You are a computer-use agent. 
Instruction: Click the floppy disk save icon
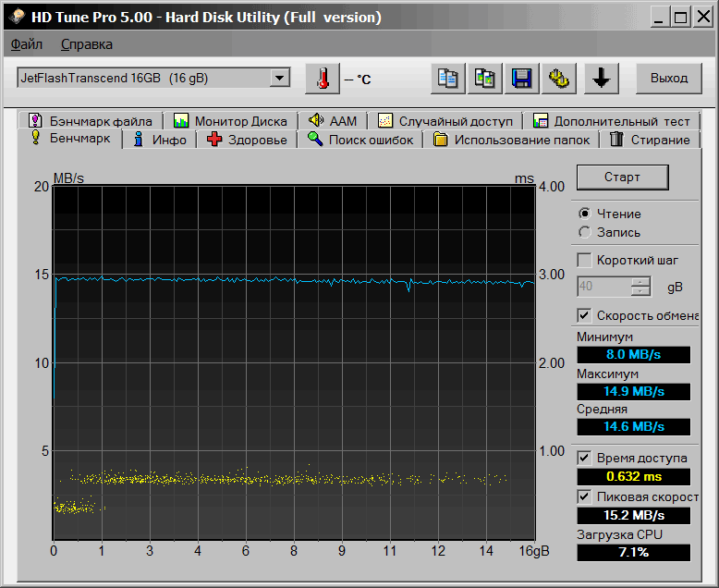[x=521, y=79]
